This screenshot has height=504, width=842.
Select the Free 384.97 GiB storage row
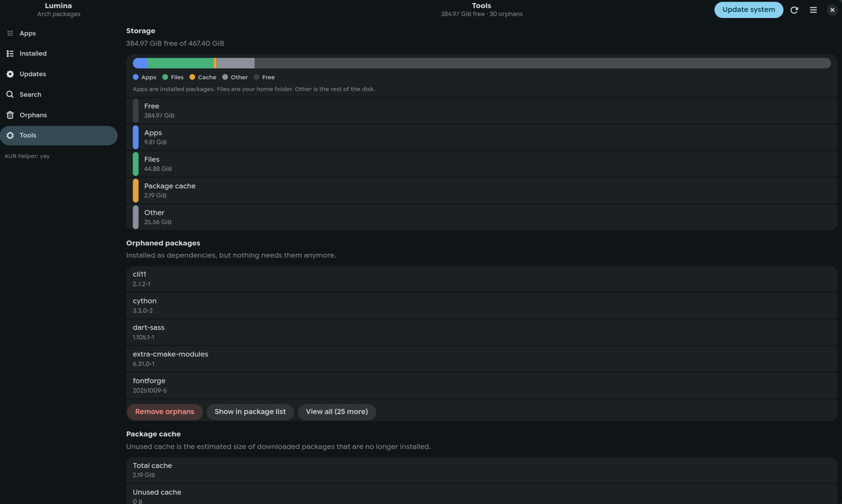coord(482,111)
